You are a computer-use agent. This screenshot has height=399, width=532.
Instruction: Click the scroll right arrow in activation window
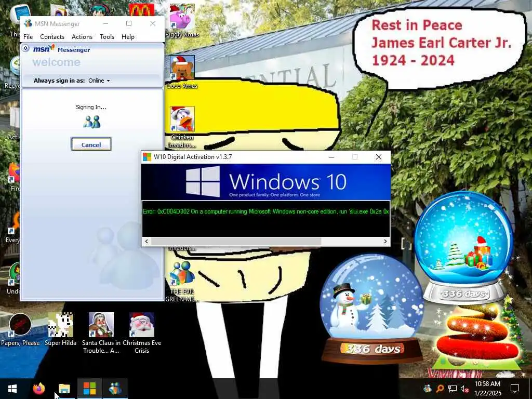(385, 241)
